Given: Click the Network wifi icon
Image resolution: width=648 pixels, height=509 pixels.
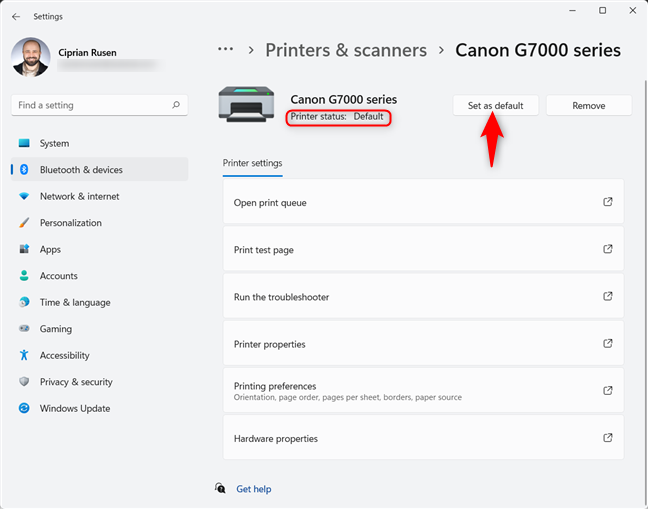Looking at the screenshot, I should tap(24, 196).
